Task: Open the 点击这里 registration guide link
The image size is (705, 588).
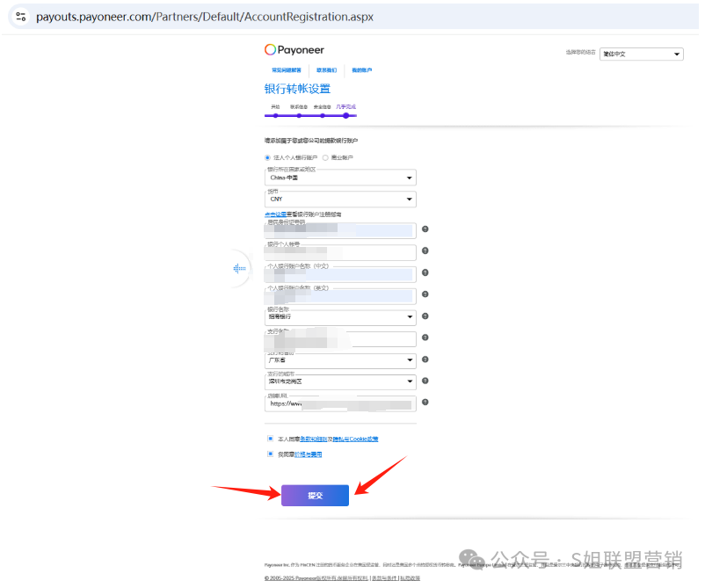Action: coord(275,214)
